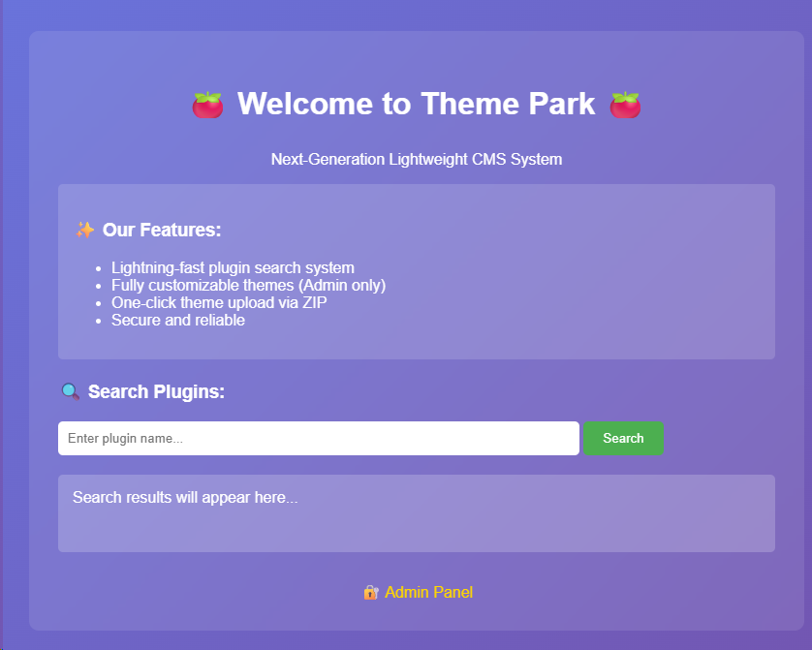
Task: Select the 'One-click theme upload via ZIP' item
Action: [x=219, y=302]
